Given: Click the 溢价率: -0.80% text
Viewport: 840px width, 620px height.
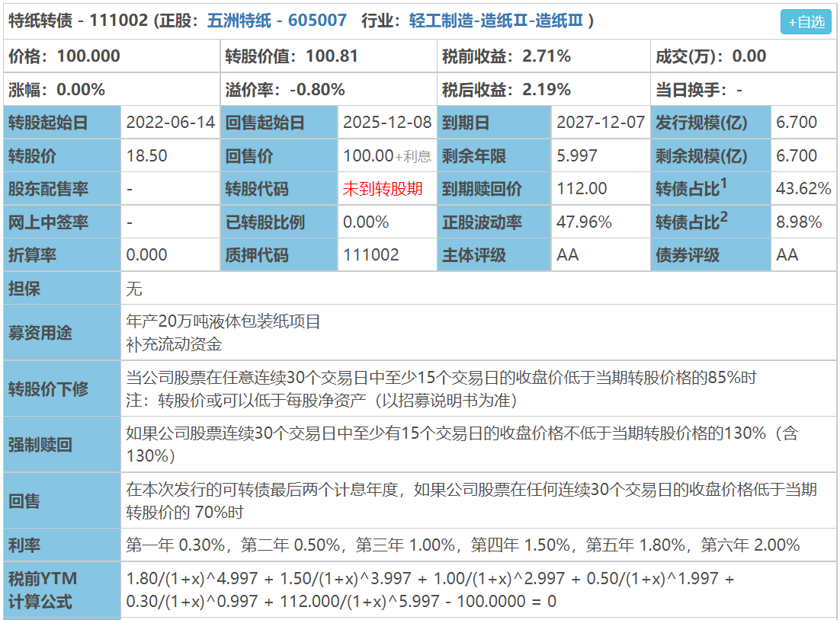Looking at the screenshot, I should click(285, 89).
